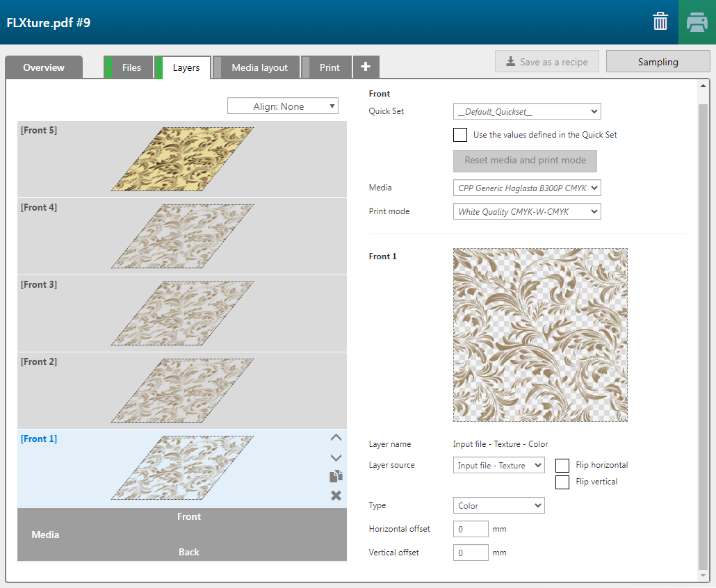Open the Overview tab
This screenshot has height=588, width=716.
pyautogui.click(x=44, y=67)
